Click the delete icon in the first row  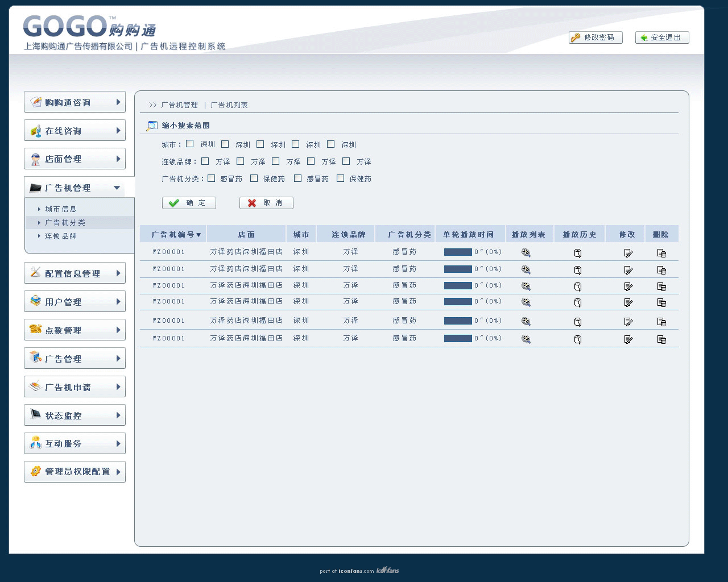661,253
